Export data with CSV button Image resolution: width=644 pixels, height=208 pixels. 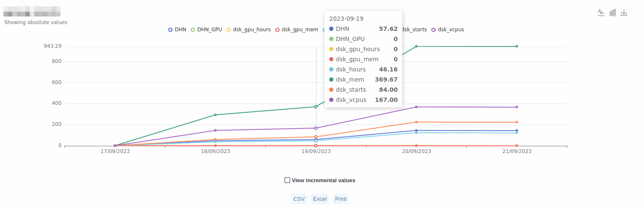click(299, 199)
